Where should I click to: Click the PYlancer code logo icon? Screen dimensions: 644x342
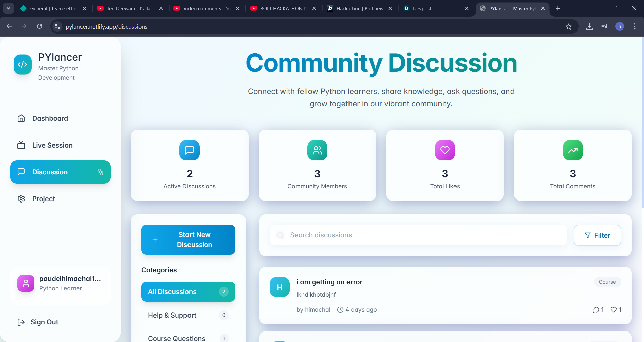pyautogui.click(x=22, y=64)
